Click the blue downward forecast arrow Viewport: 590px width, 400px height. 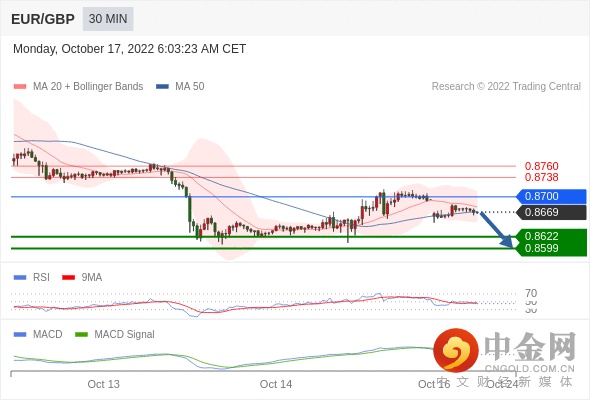pyautogui.click(x=497, y=230)
